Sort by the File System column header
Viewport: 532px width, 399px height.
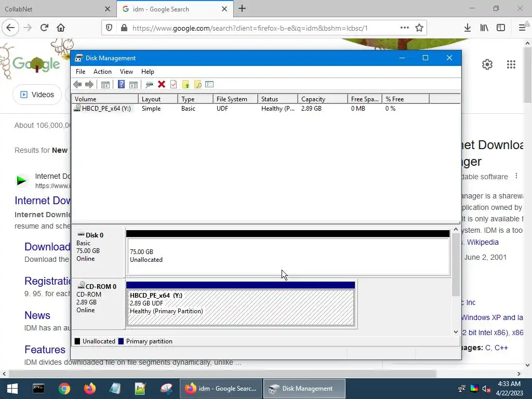(235, 99)
